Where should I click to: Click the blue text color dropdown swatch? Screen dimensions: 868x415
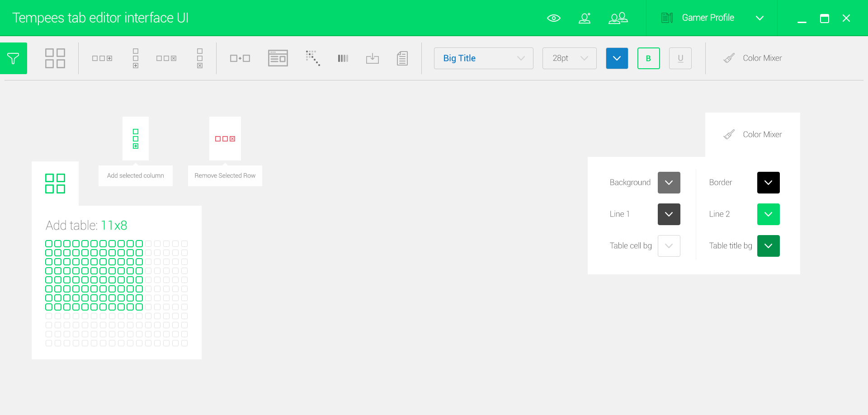617,58
